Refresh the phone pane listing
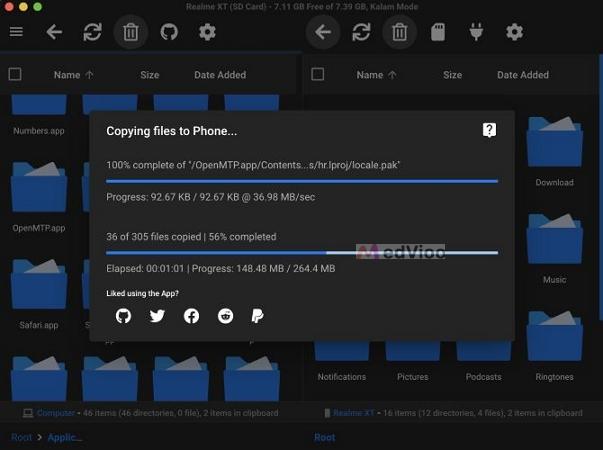603x450 pixels. 361,32
